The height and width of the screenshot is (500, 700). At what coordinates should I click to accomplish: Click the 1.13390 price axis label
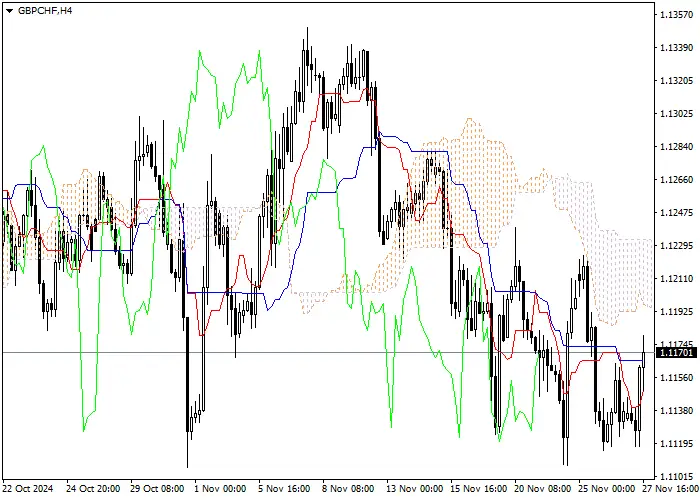click(676, 48)
